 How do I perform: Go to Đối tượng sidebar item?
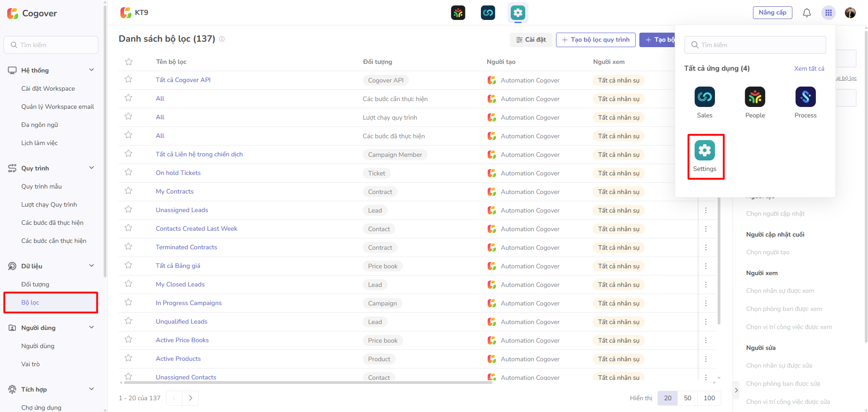(35, 284)
